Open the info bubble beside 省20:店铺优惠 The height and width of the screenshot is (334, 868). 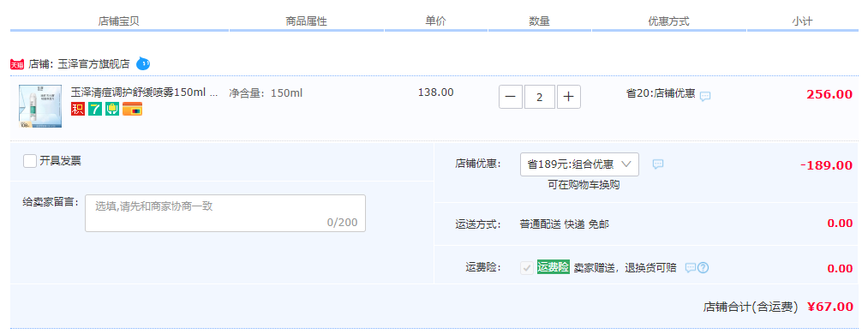click(704, 96)
